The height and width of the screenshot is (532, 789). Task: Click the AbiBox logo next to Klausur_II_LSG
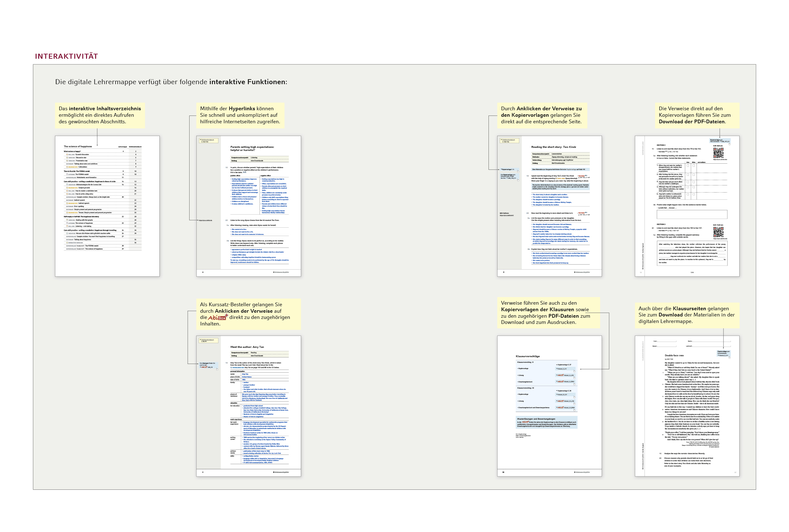pyautogui.click(x=561, y=375)
